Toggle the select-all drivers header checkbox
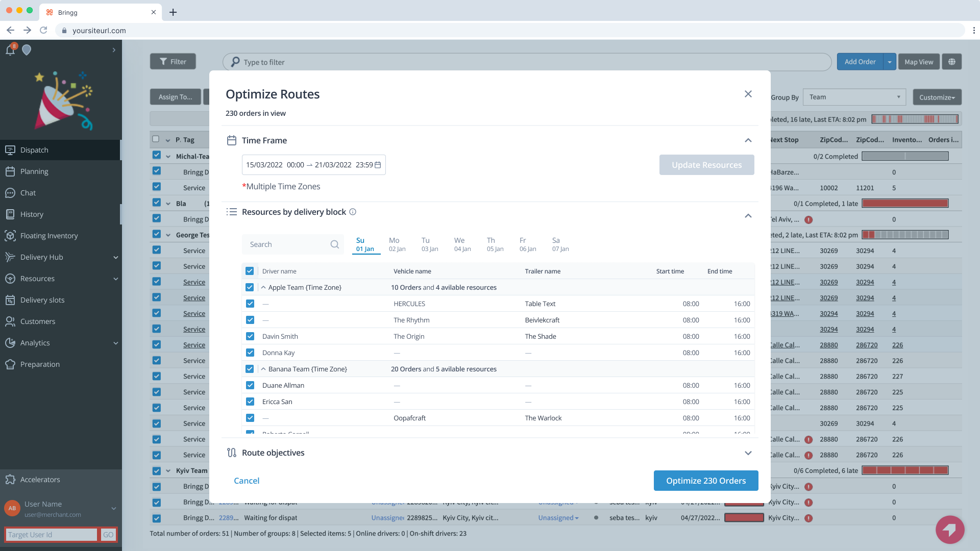 point(250,271)
